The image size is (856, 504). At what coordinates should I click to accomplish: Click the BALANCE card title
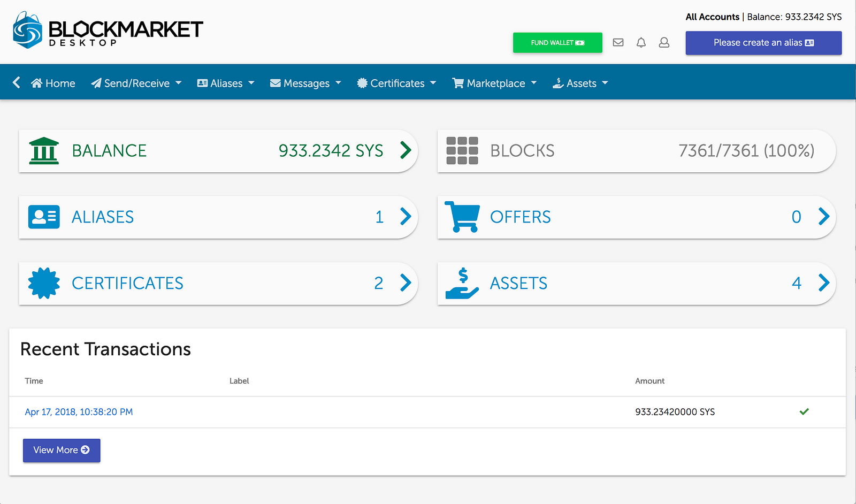point(109,151)
